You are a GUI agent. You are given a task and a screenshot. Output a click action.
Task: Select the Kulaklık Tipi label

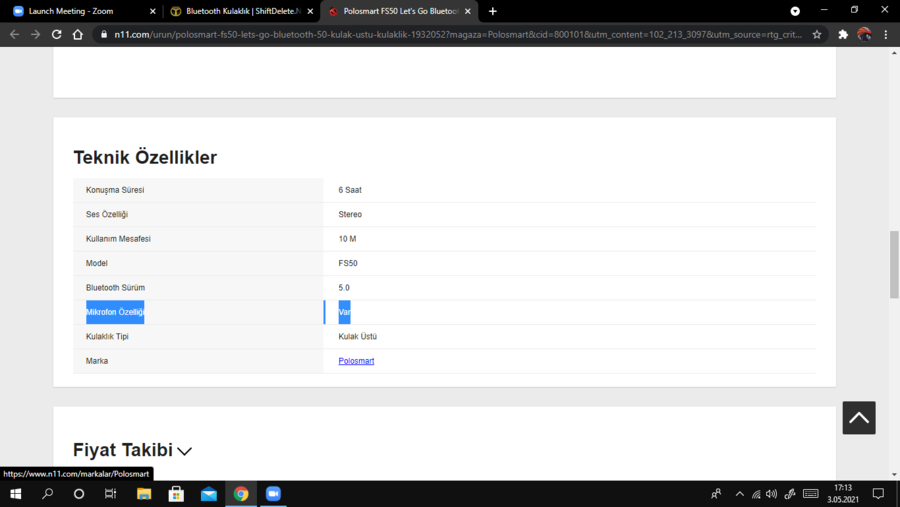click(x=107, y=336)
